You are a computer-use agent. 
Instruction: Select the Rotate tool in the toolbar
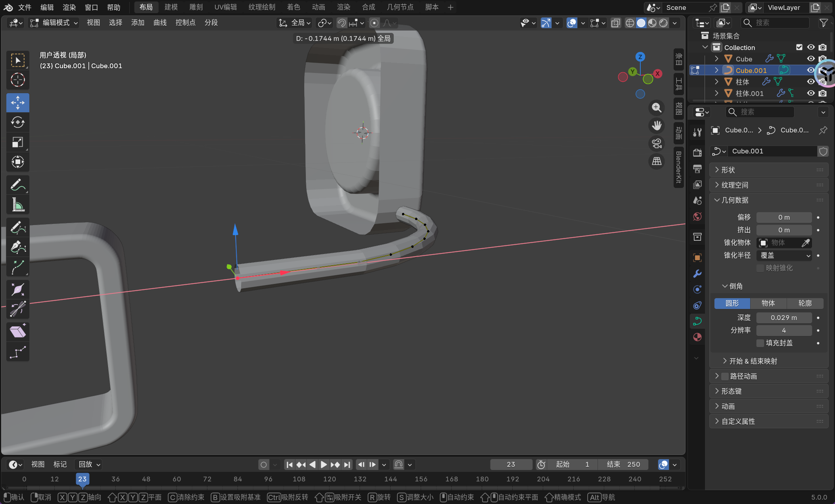click(x=17, y=123)
